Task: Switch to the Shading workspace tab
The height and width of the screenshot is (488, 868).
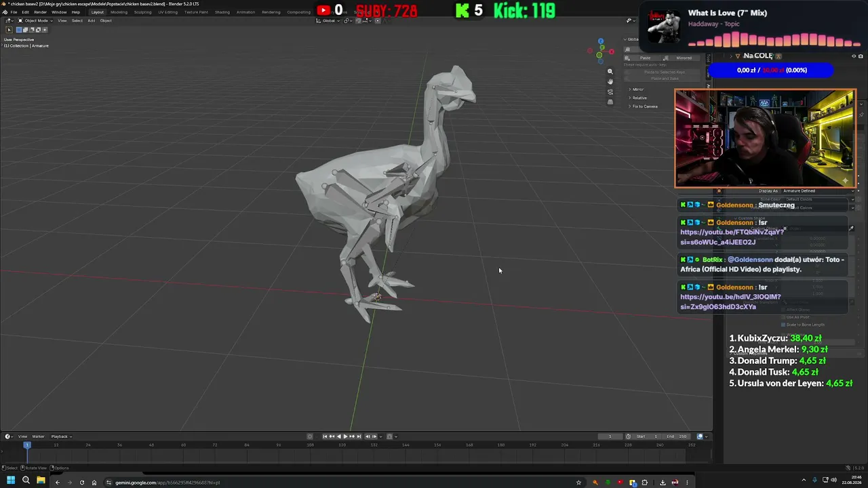Action: pos(222,12)
